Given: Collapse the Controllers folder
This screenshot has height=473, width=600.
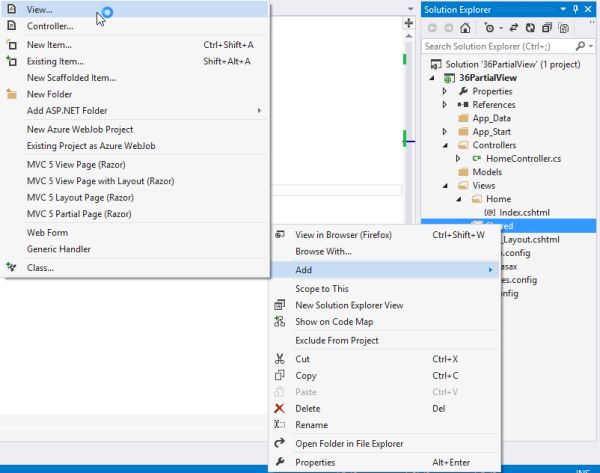Looking at the screenshot, I should [445, 145].
